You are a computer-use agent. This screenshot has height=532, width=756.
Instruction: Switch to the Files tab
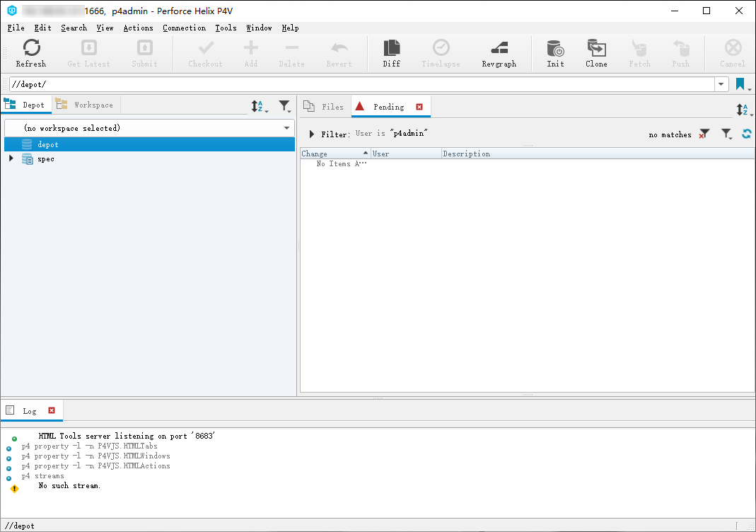pyautogui.click(x=325, y=107)
